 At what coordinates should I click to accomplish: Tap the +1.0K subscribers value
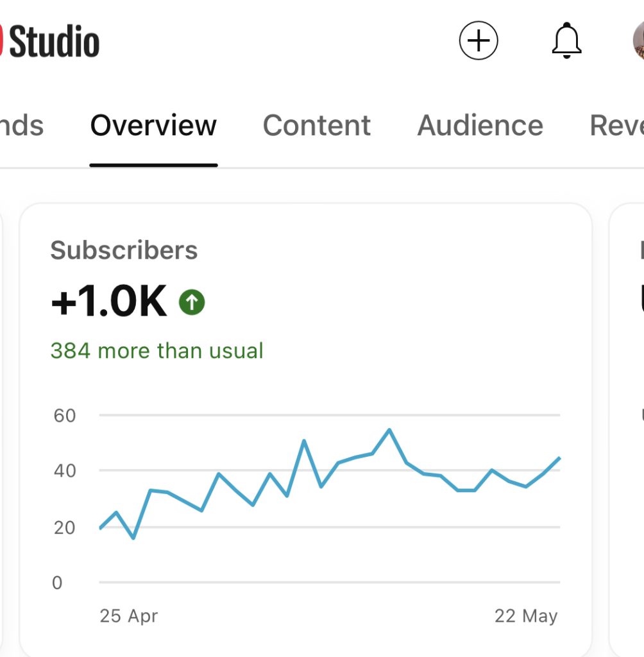point(108,302)
